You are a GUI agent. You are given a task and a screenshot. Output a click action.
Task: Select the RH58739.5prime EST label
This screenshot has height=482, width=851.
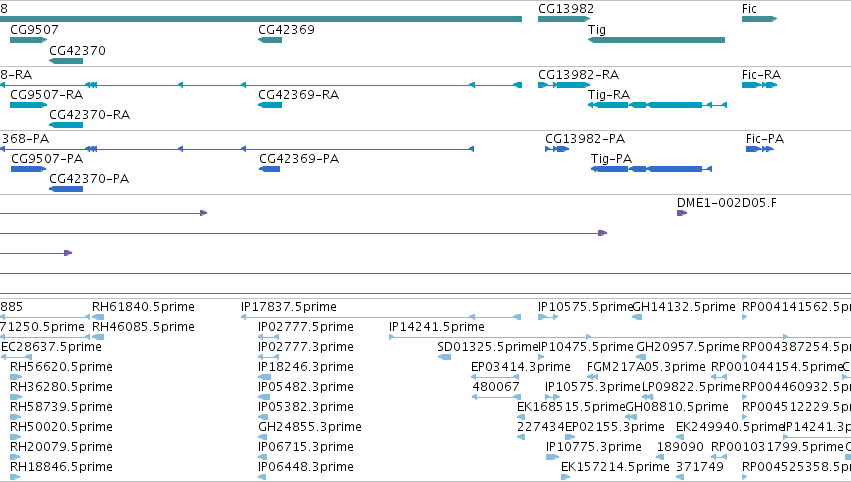coord(61,407)
